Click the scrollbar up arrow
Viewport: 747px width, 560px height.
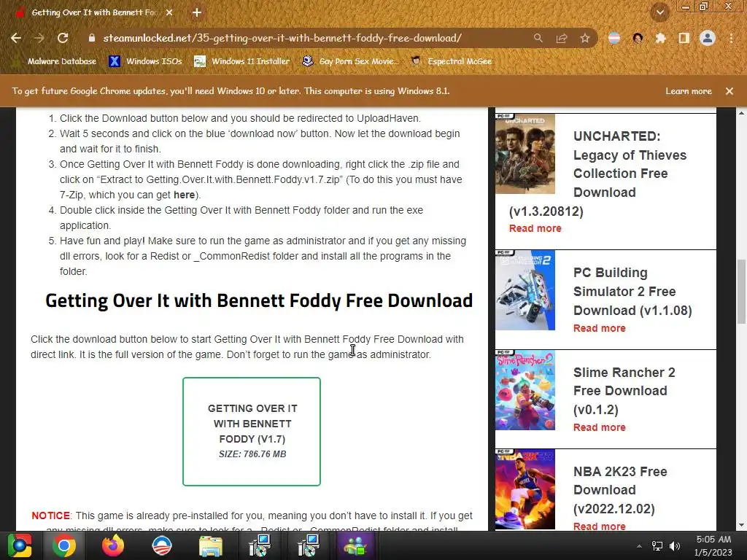click(741, 113)
